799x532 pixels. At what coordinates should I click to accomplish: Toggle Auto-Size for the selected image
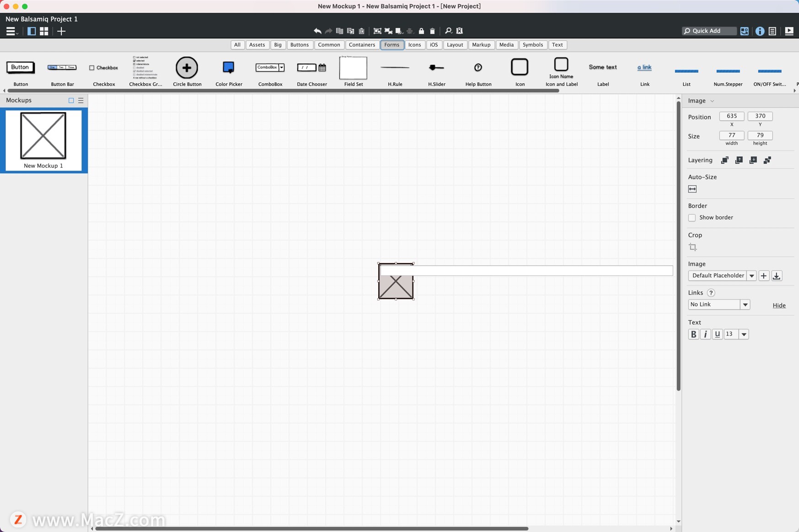click(x=692, y=188)
